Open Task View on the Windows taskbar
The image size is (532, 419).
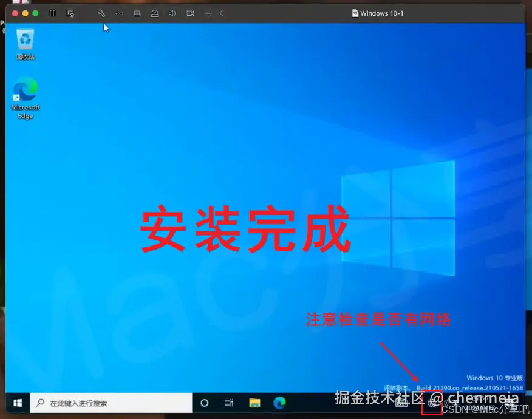(228, 403)
